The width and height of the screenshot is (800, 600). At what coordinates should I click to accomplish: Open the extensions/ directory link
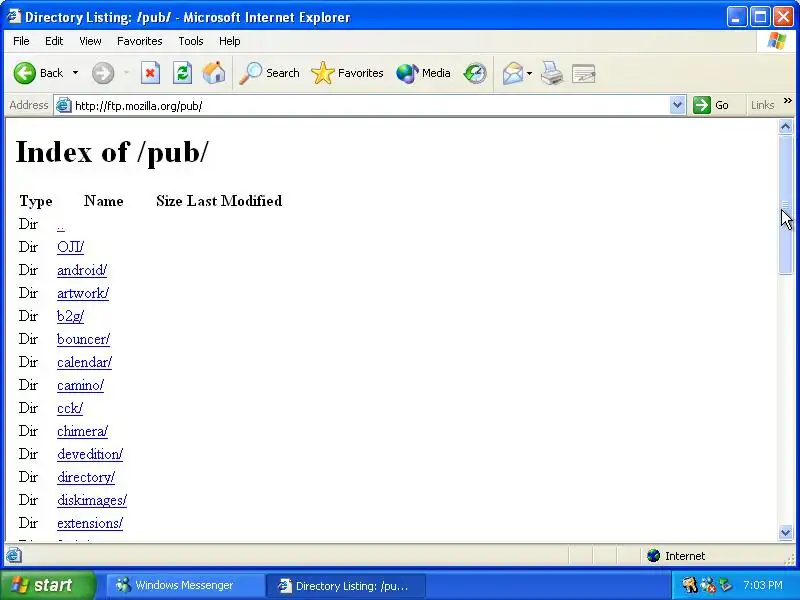coord(90,523)
